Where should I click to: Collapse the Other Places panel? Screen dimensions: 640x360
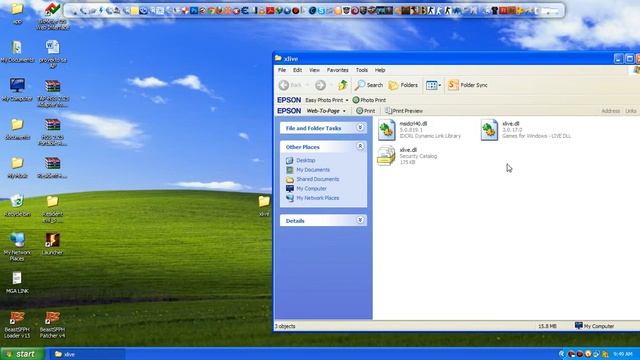pos(360,147)
